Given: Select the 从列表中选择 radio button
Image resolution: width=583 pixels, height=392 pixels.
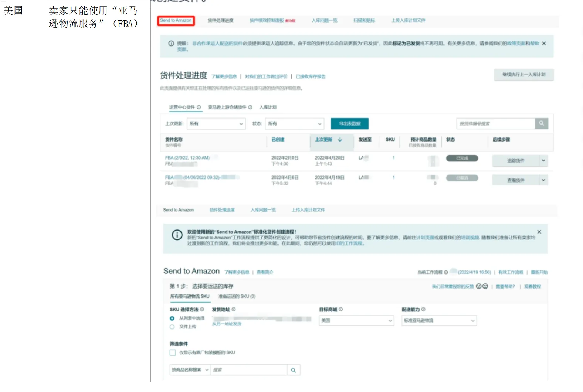Looking at the screenshot, I should pos(172,318).
